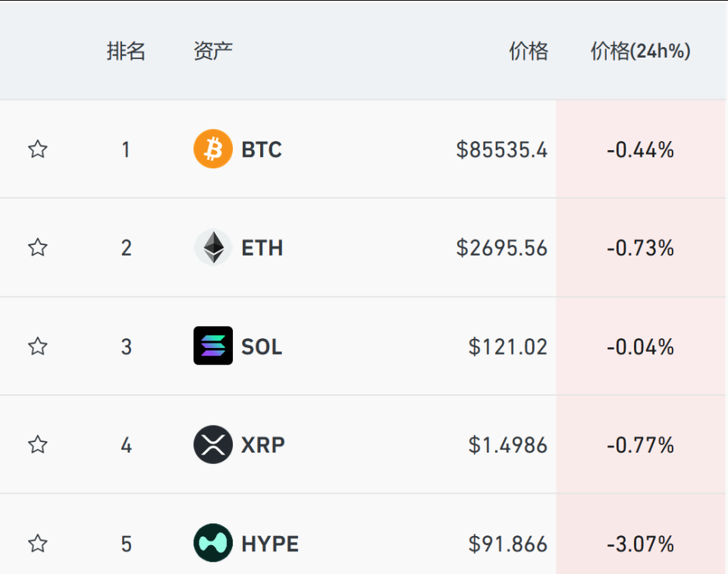
Task: Favorite BTC with the star
Action: pos(38,149)
